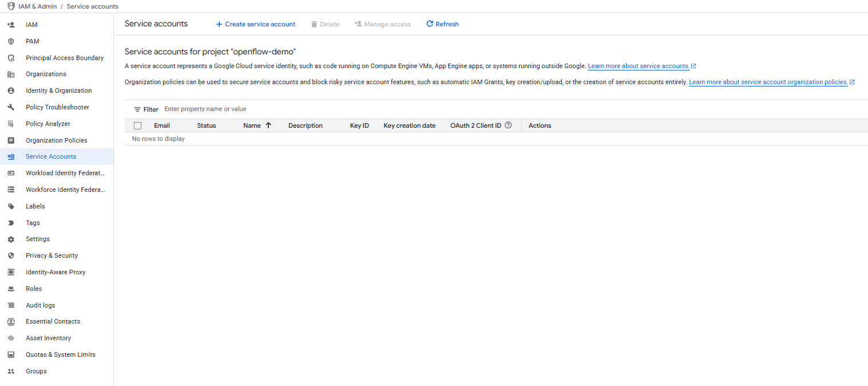This screenshot has height=386, width=868.
Task: Select Organization Policies in the sidebar
Action: tap(57, 140)
